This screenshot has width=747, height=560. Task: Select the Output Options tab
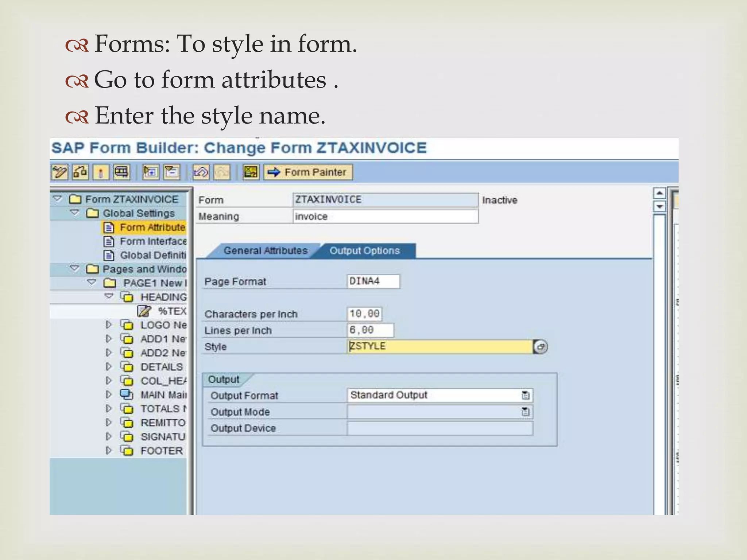coord(364,251)
